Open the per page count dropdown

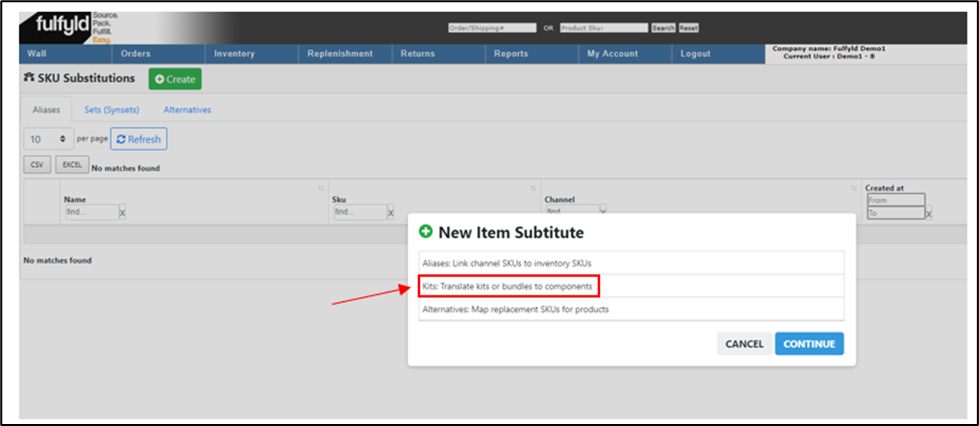[49, 139]
